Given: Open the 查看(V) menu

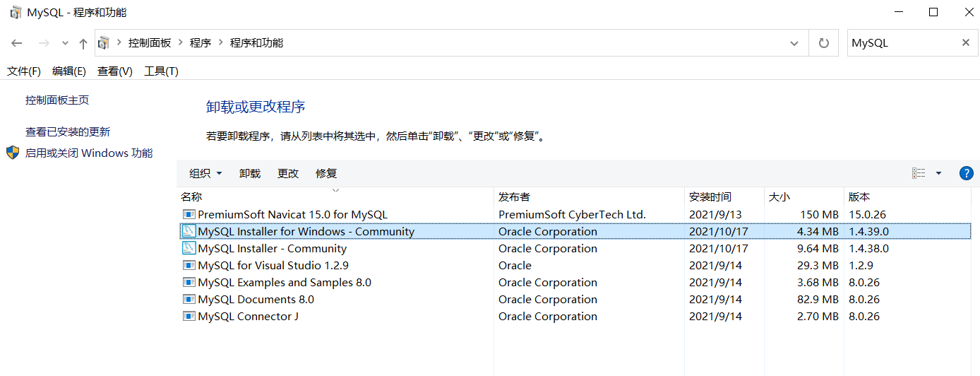Looking at the screenshot, I should point(115,71).
